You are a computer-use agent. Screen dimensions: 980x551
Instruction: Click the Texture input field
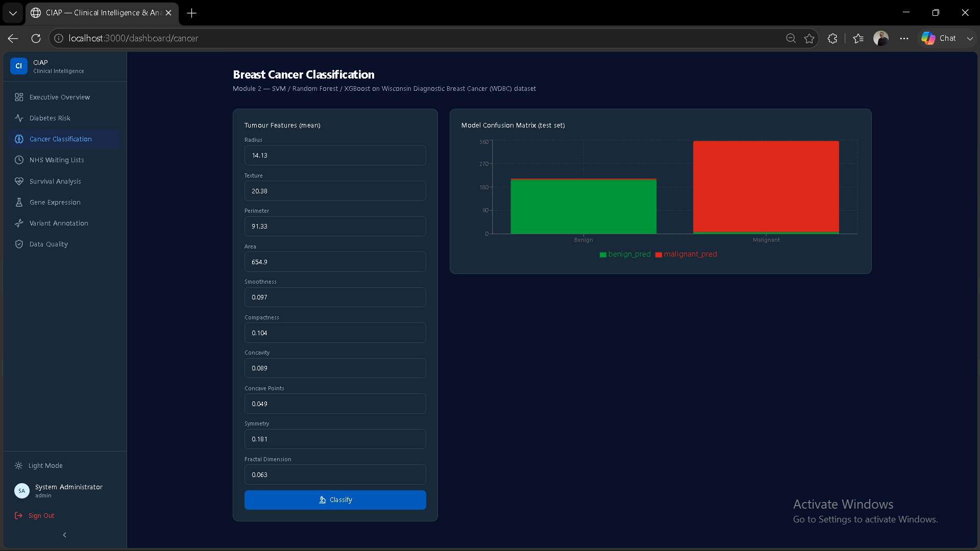335,191
